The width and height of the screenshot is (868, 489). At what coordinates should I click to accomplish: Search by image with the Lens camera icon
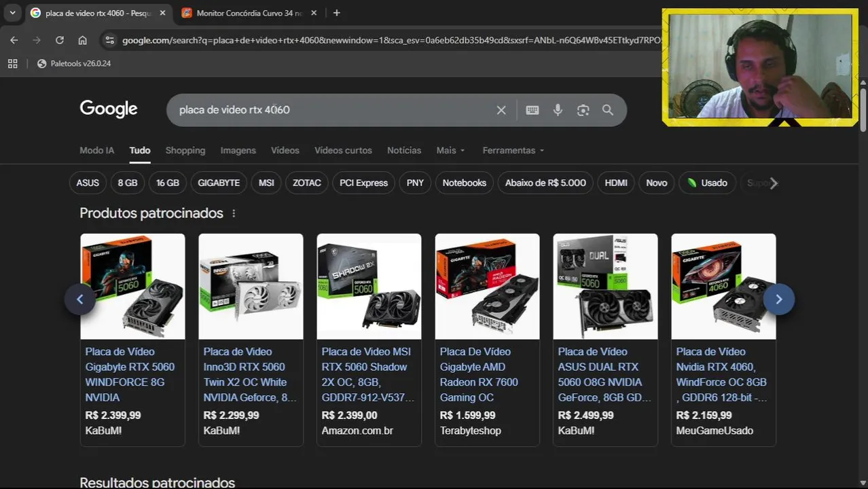(583, 110)
